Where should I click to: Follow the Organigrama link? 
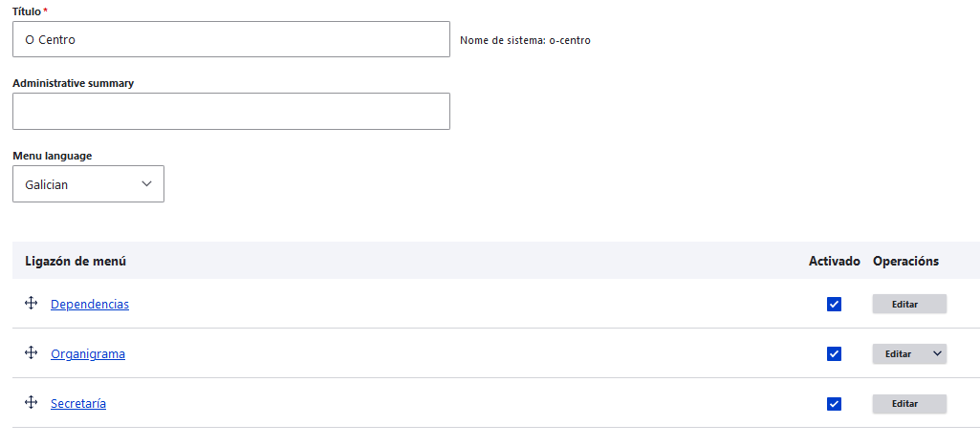click(x=88, y=353)
